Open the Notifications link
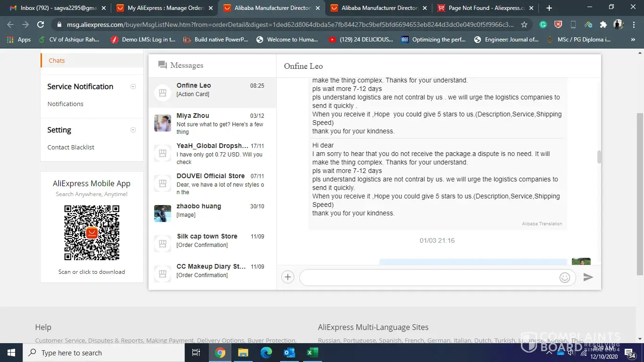 pyautogui.click(x=66, y=104)
